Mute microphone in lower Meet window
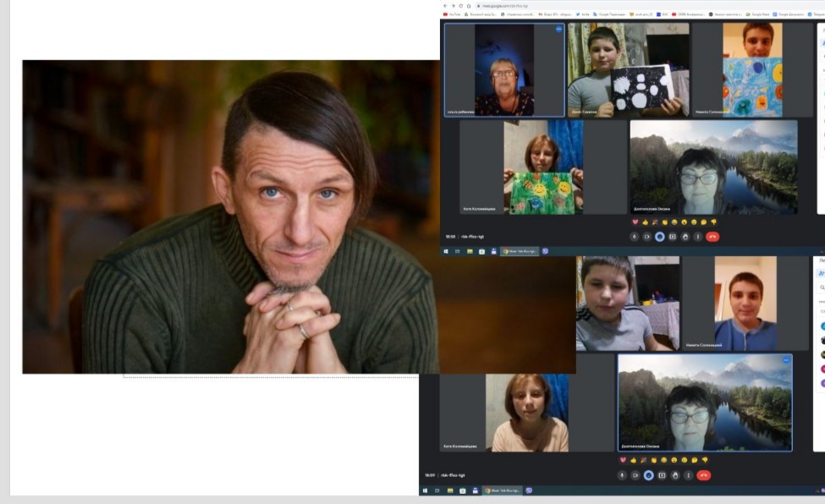The height and width of the screenshot is (504, 825). (622, 475)
